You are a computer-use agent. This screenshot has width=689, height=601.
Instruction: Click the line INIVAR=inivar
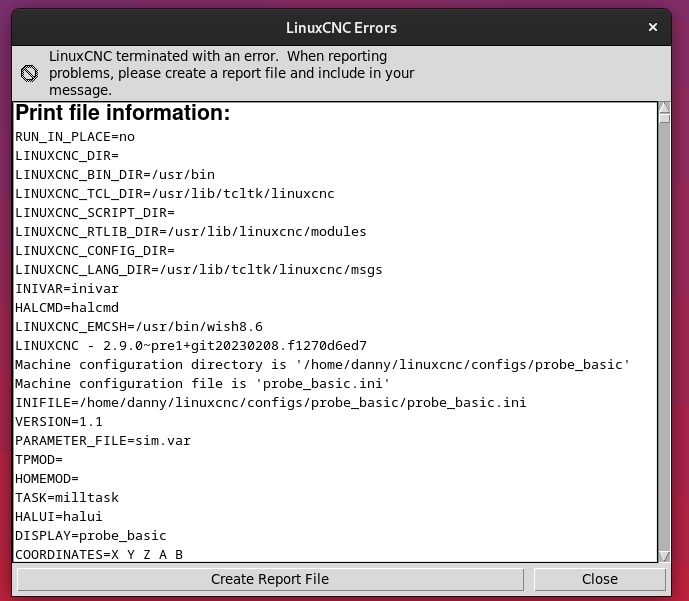[67, 289]
